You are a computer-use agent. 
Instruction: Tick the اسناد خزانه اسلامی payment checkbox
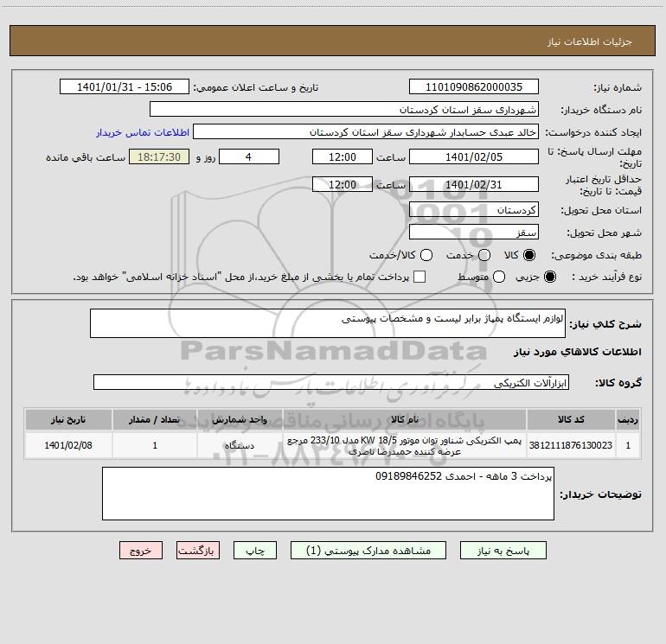point(419,277)
